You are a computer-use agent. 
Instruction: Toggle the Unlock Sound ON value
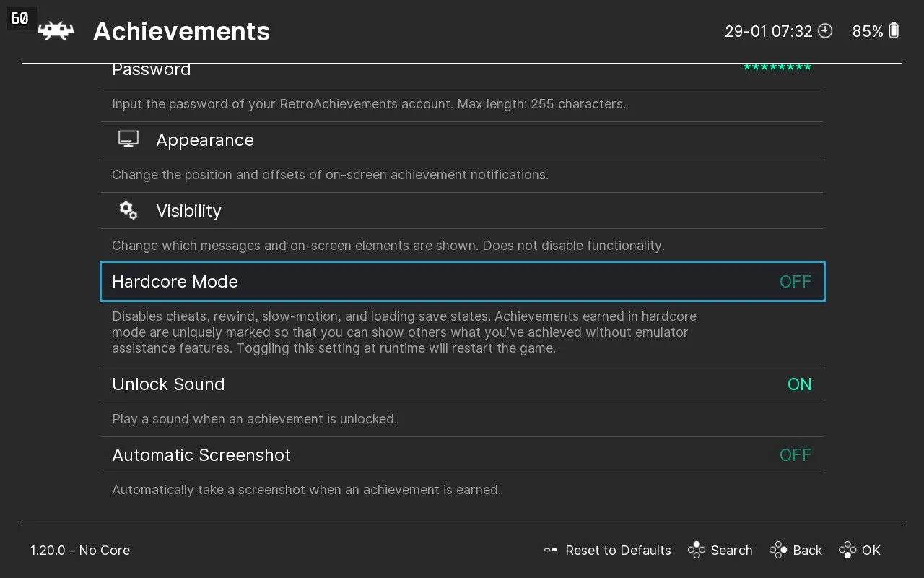[x=799, y=384]
